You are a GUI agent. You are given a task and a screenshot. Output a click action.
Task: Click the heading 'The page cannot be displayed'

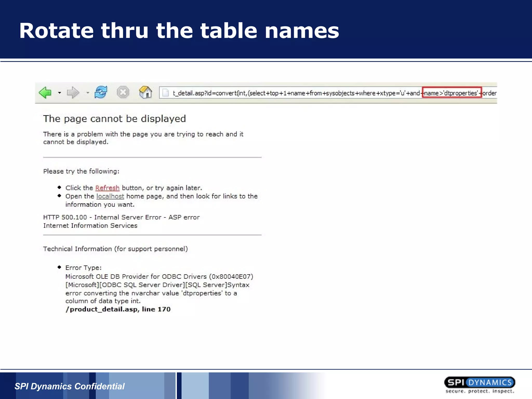(115, 119)
